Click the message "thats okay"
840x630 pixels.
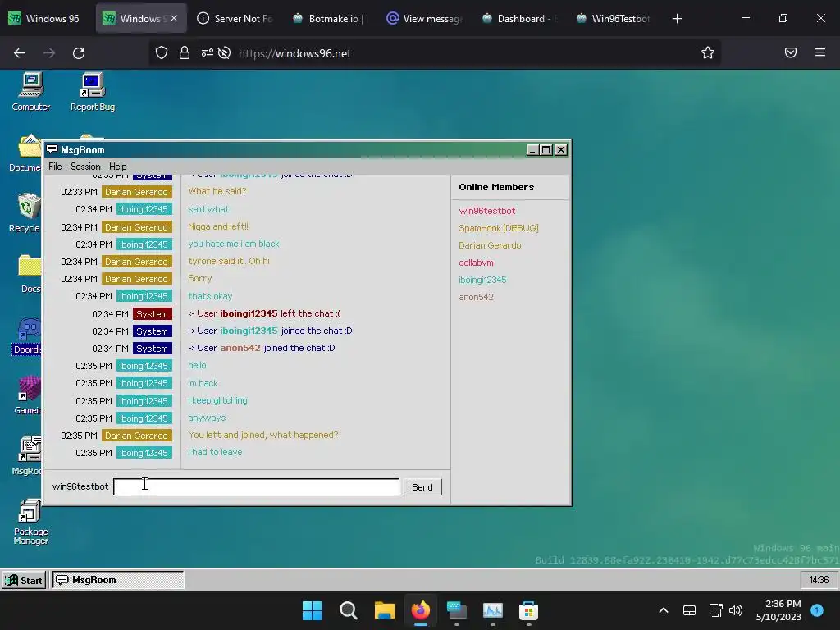[210, 296]
